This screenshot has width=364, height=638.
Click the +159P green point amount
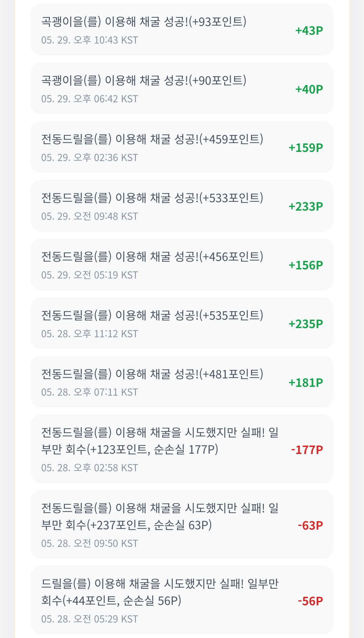point(306,148)
